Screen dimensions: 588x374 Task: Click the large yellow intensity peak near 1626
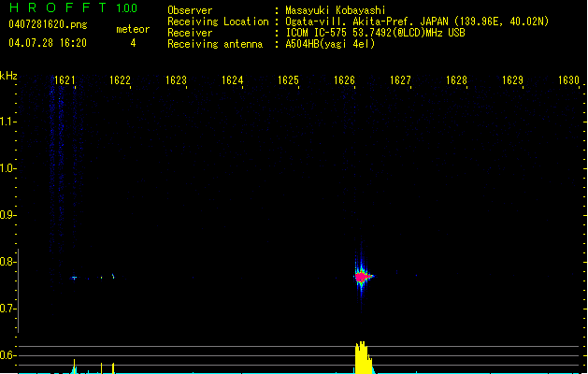coord(363,357)
